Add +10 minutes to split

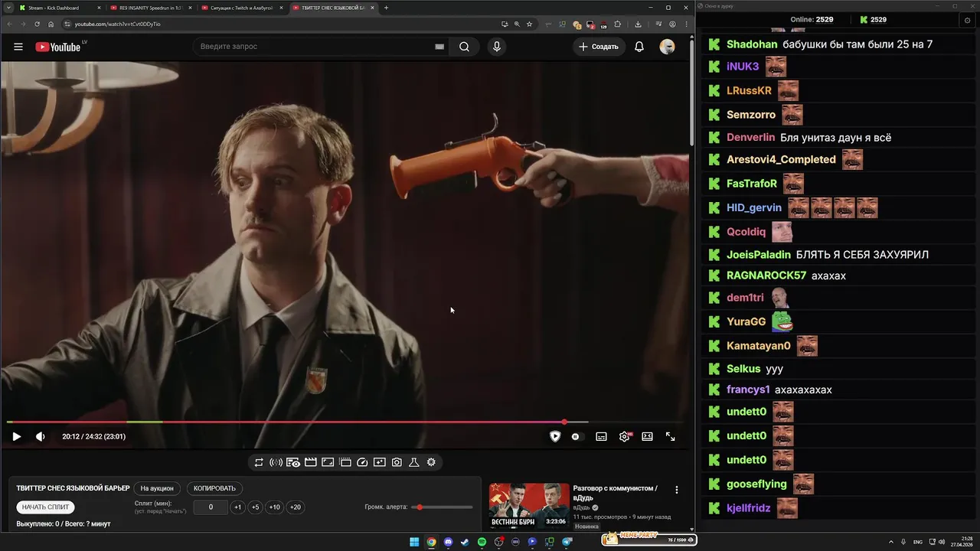[x=274, y=507]
